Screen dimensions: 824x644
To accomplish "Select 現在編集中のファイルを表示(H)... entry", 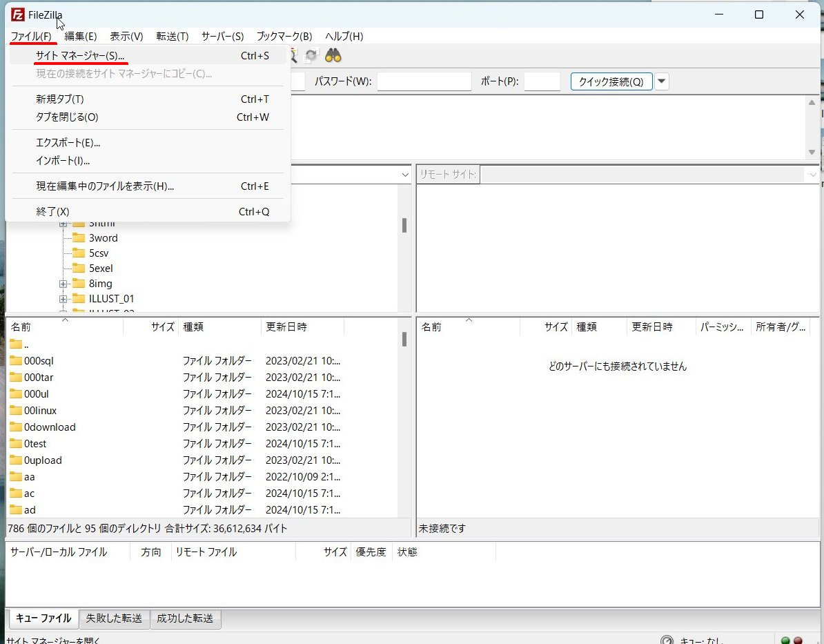I will tap(148, 186).
